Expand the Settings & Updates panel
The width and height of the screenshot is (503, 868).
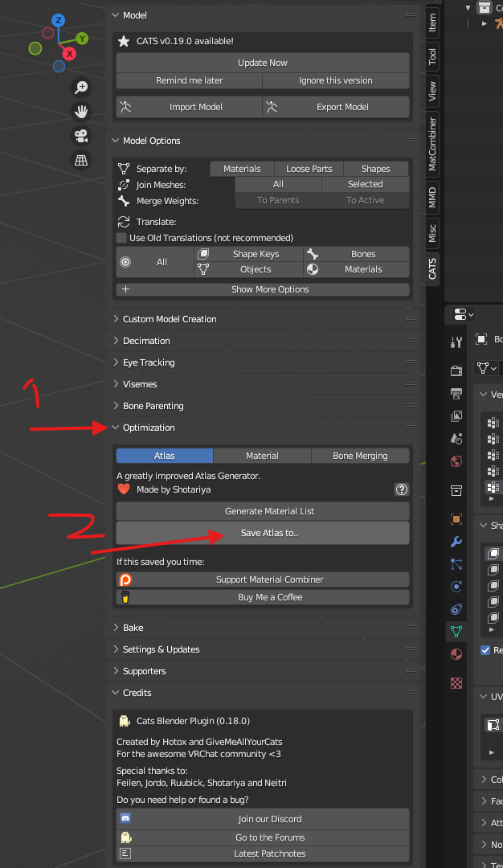[116, 649]
